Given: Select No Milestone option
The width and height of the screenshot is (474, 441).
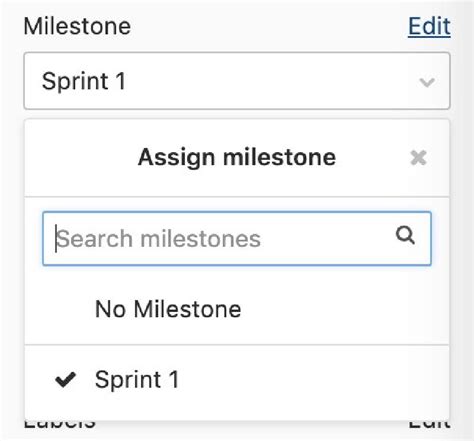Looking at the screenshot, I should click(237, 309).
